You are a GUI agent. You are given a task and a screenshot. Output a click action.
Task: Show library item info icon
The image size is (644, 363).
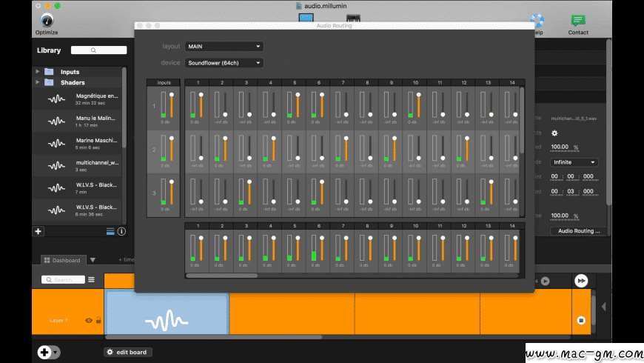pos(121,231)
